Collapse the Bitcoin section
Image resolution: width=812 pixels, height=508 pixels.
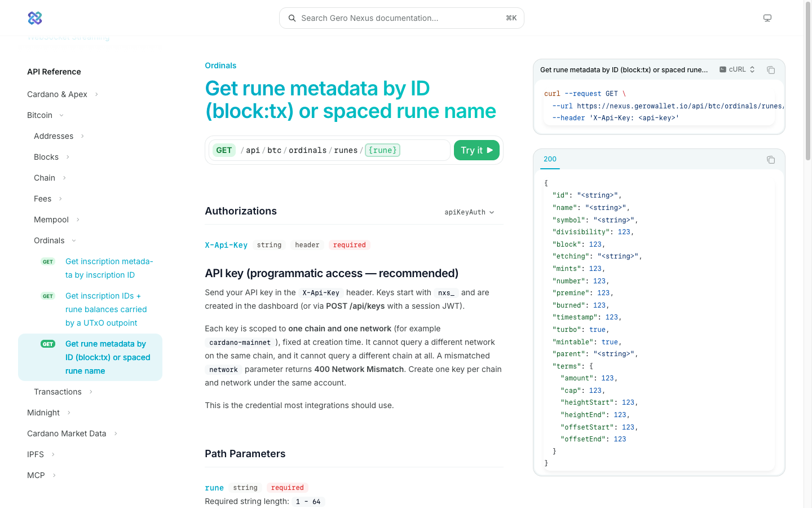(x=45, y=115)
